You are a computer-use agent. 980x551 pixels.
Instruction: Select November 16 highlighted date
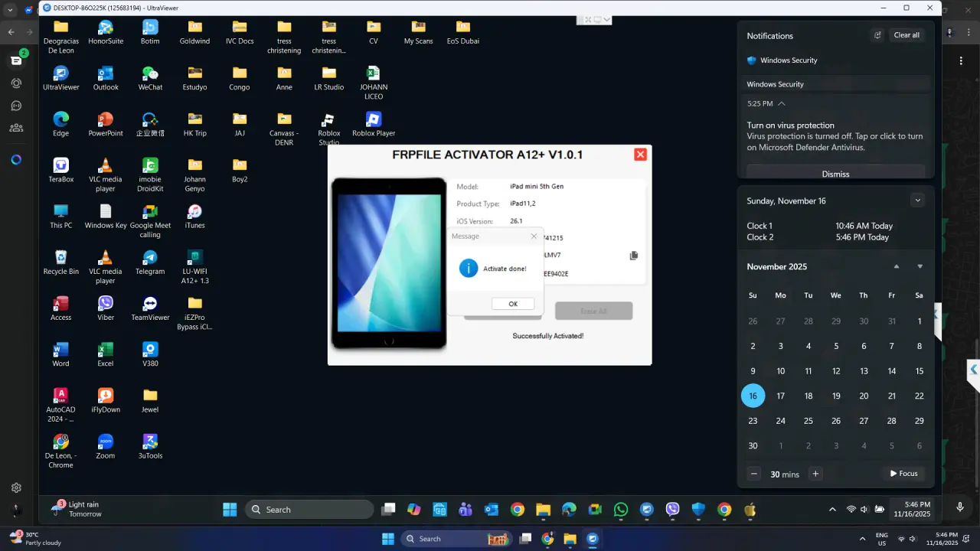click(753, 396)
